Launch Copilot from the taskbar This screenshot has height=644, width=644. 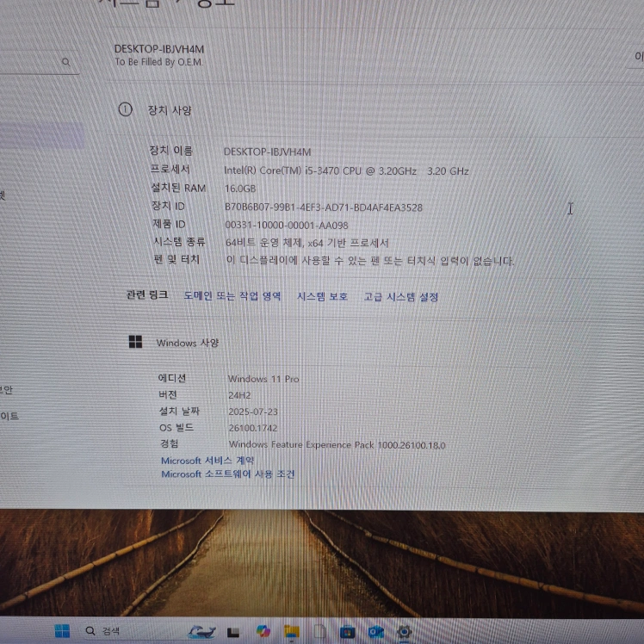coord(263,631)
